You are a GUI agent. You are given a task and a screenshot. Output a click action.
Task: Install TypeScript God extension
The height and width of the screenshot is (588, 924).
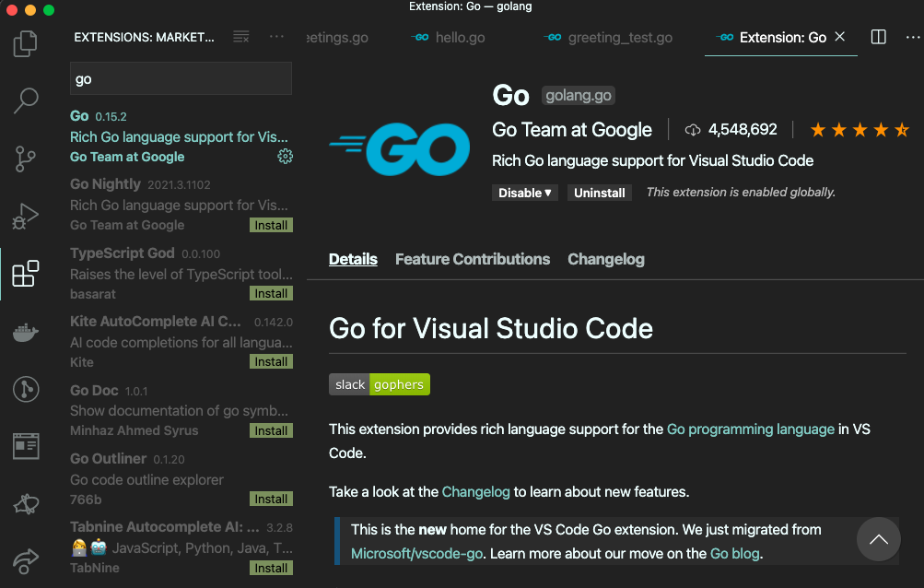point(271,294)
